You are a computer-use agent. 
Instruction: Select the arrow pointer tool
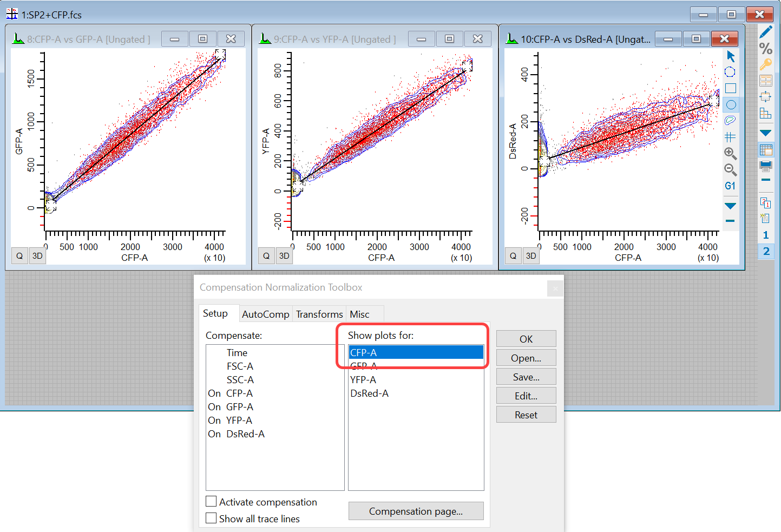point(731,56)
